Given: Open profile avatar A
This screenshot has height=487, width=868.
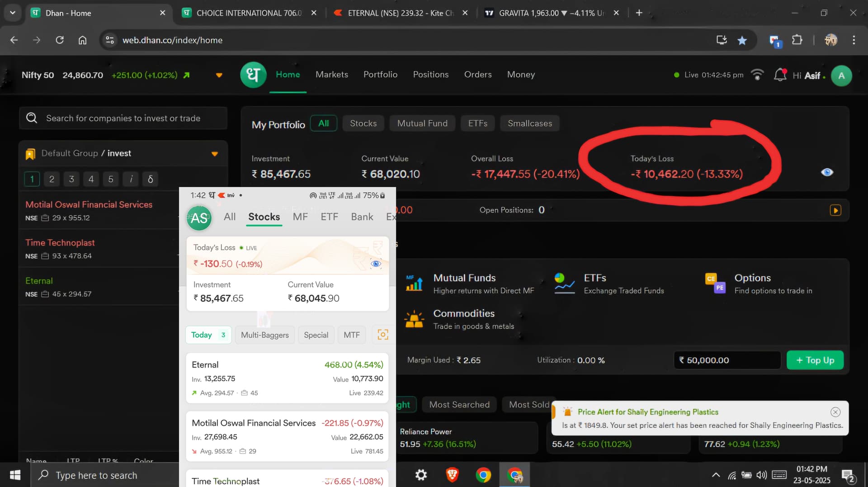Looking at the screenshot, I should tap(841, 76).
